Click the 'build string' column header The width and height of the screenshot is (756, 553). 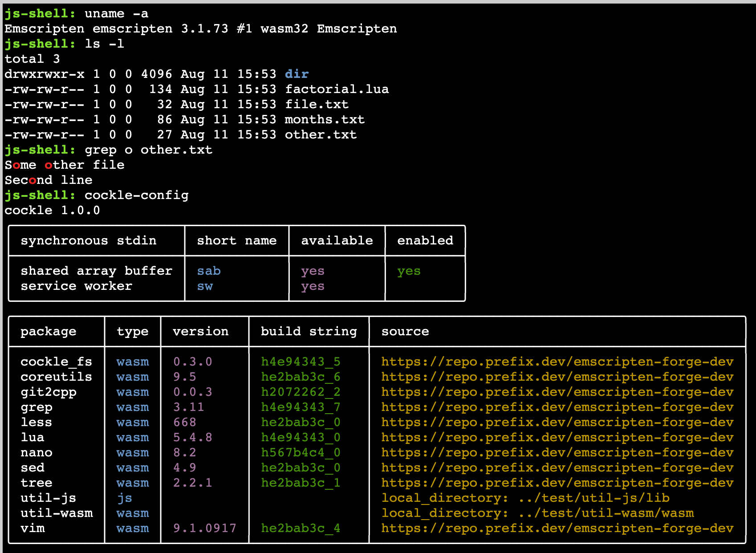309,332
